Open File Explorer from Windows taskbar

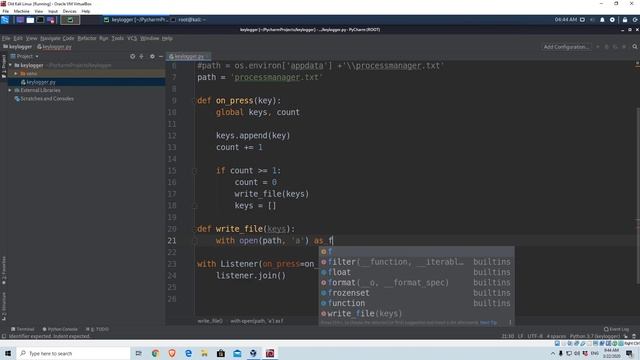(x=204, y=353)
